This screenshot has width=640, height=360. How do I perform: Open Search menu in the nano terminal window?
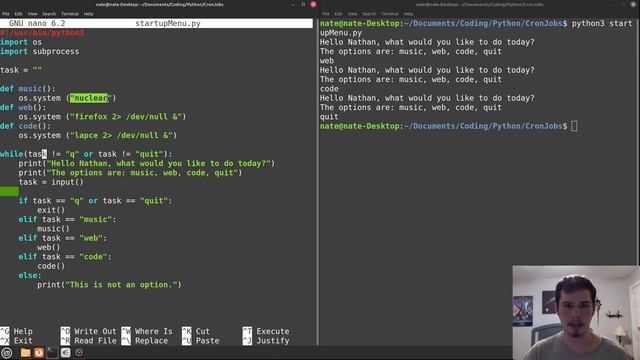pyautogui.click(x=49, y=14)
